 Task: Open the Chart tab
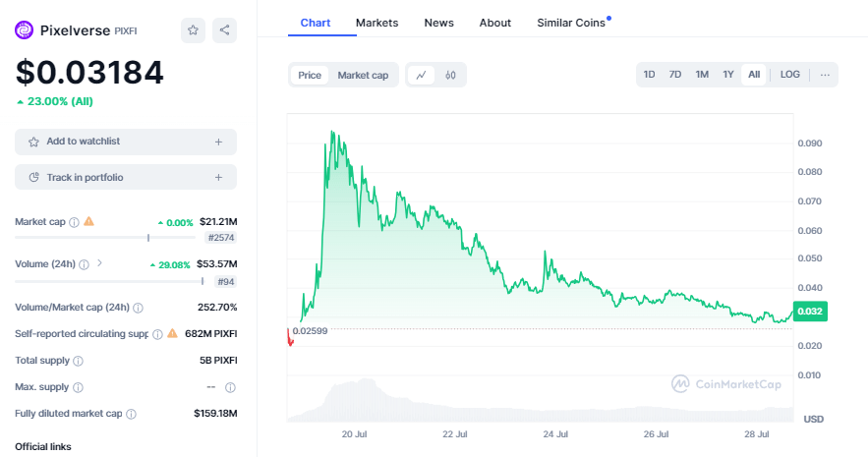coord(315,23)
